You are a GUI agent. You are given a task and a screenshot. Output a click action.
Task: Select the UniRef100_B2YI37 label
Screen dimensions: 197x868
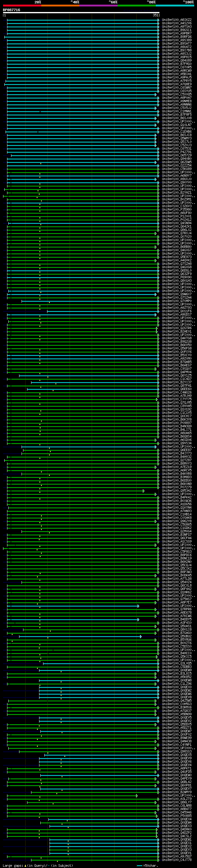coord(177,382)
